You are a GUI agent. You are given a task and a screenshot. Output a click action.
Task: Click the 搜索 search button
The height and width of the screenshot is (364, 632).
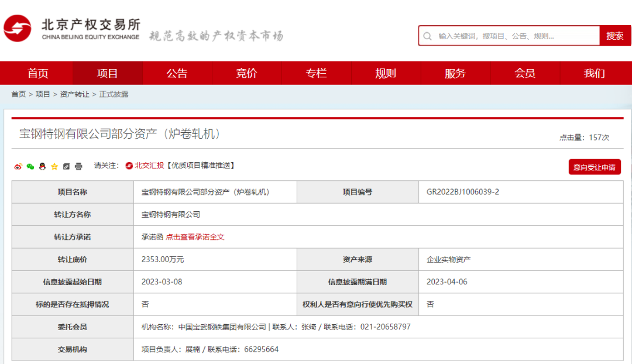pos(615,36)
